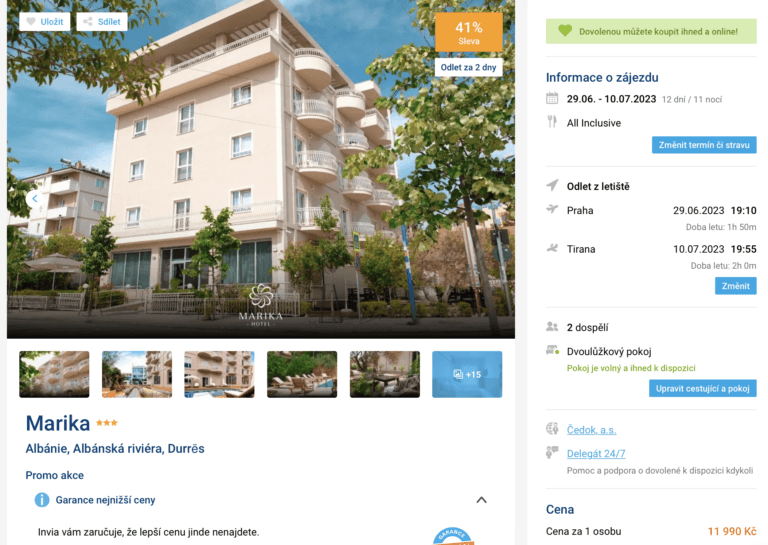Click the info icon beside Garance nejnižší ceny

42,500
